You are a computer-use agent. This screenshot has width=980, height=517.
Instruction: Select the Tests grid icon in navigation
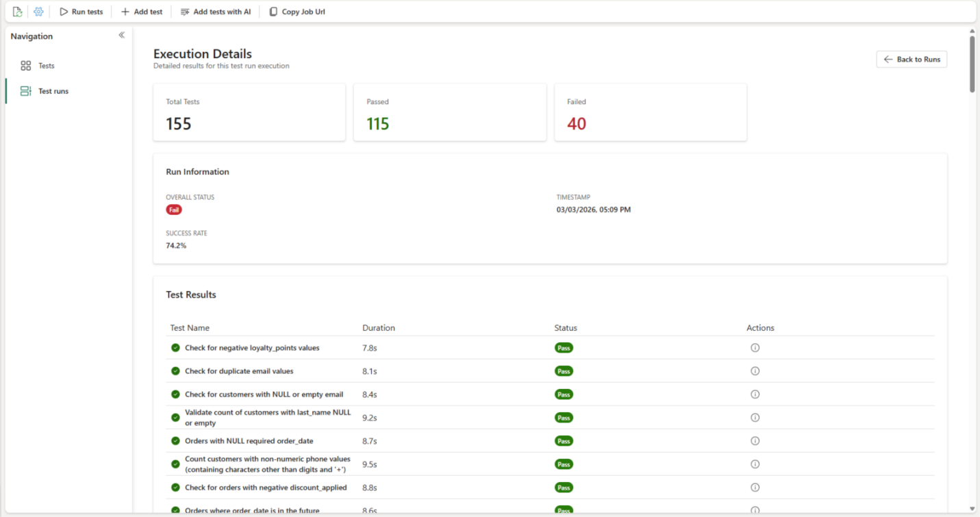click(x=26, y=65)
